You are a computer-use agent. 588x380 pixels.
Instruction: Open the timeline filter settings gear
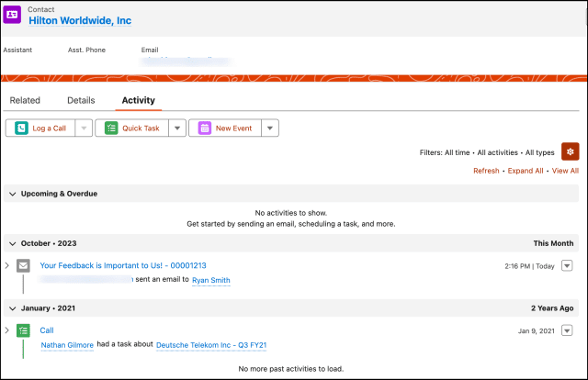570,151
